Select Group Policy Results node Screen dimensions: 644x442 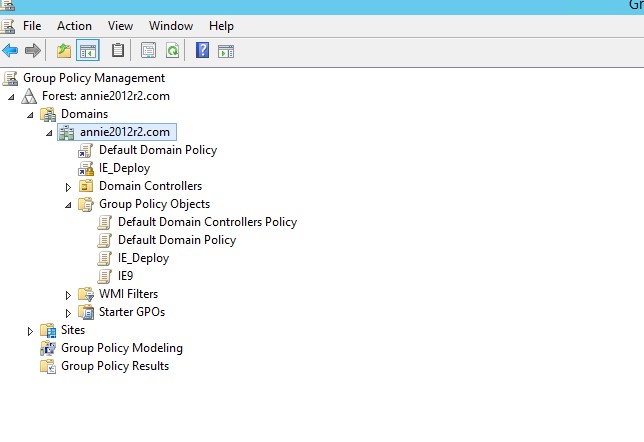point(114,366)
